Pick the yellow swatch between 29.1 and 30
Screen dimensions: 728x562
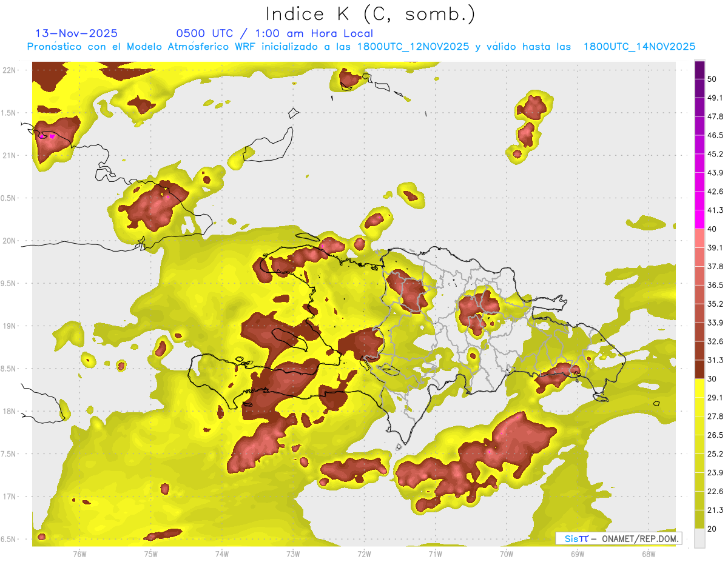coord(699,389)
